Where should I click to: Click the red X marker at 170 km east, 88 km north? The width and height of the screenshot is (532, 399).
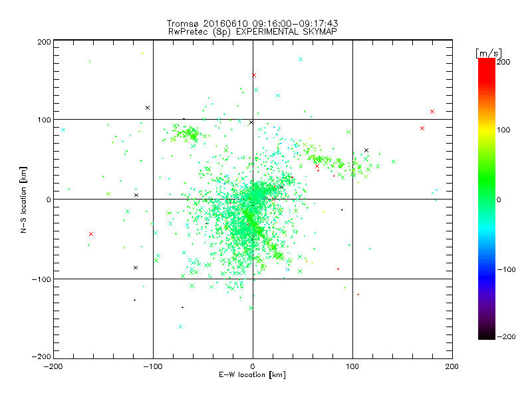[x=422, y=128]
